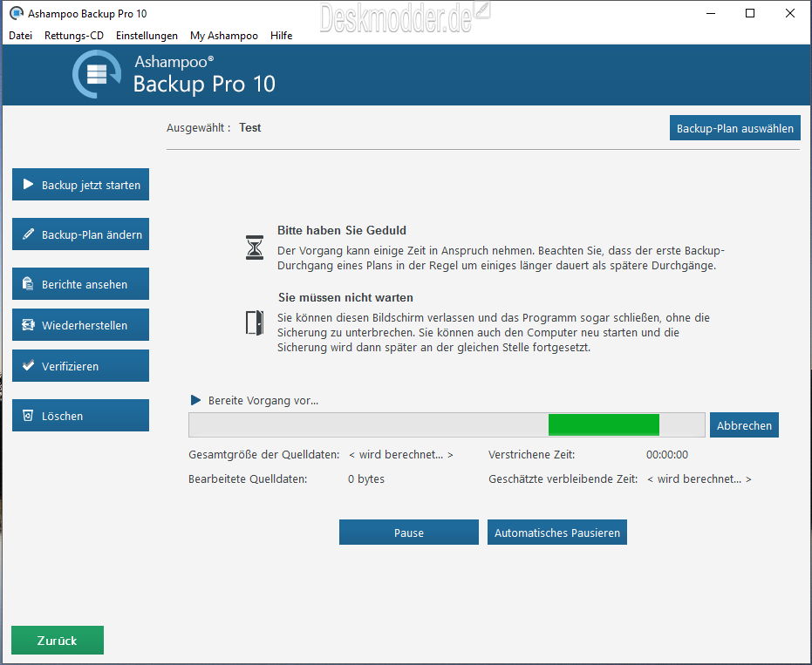The width and height of the screenshot is (812, 665).
Task: Click the Geschätzte verbleibende Zeit label
Action: point(563,478)
